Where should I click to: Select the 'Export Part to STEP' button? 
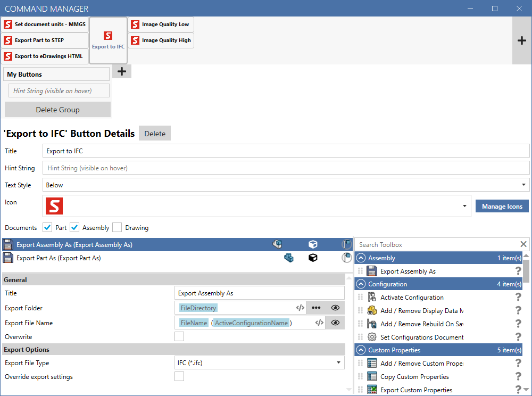[45, 40]
